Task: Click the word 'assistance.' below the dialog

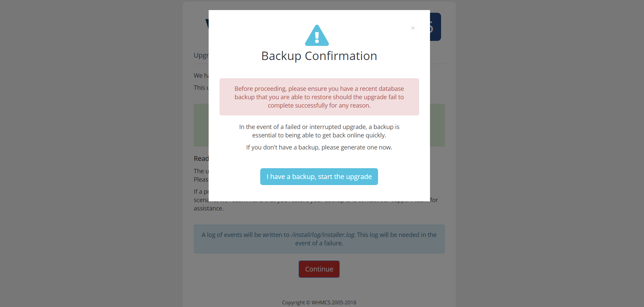Action: 209,208
